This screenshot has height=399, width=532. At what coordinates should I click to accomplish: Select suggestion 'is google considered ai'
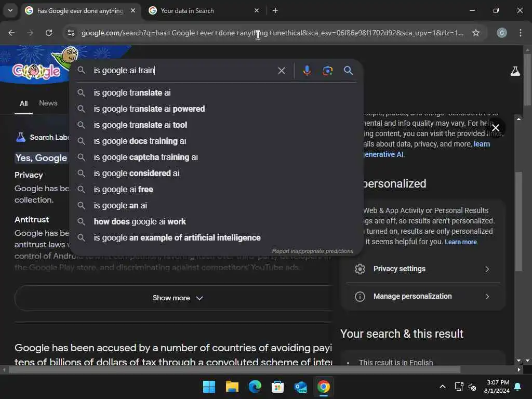[x=217, y=174]
